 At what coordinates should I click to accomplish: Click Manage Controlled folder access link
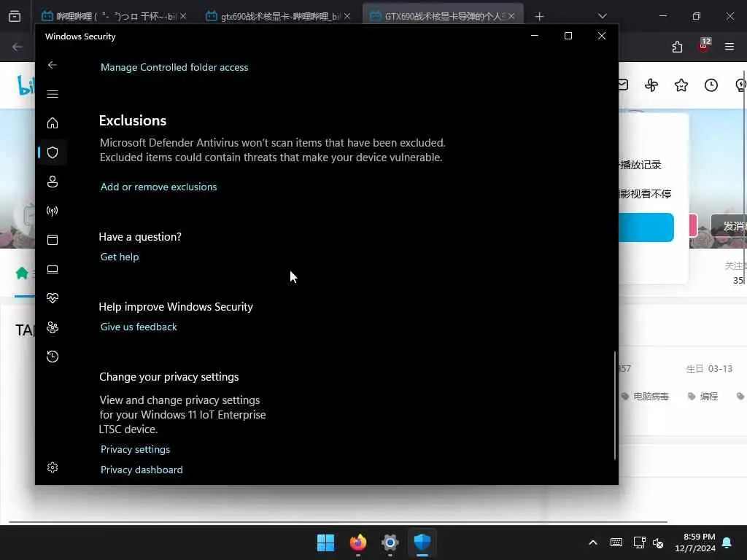174,67
